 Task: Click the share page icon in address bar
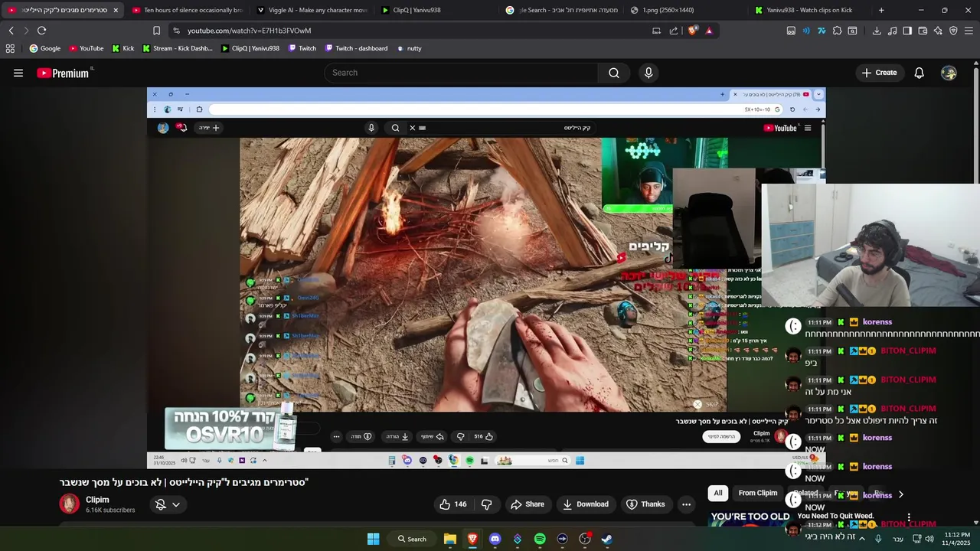pyautogui.click(x=674, y=31)
